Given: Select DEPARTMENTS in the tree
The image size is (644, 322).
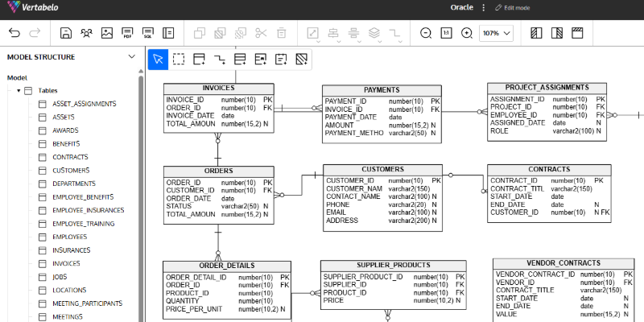Looking at the screenshot, I should (x=74, y=184).
